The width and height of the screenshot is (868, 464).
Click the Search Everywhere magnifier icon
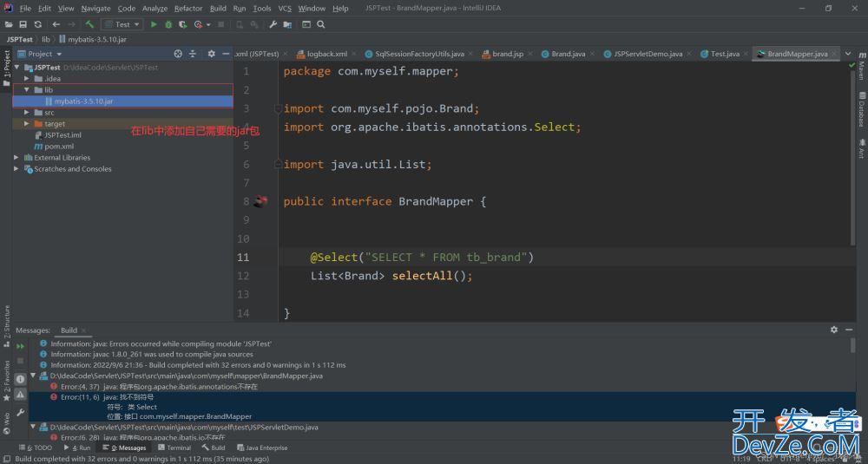tap(320, 24)
